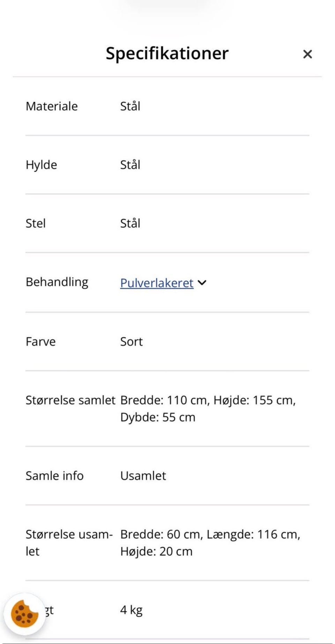Select the 4 kg weight value
The height and width of the screenshot is (644, 335).
[x=131, y=610]
